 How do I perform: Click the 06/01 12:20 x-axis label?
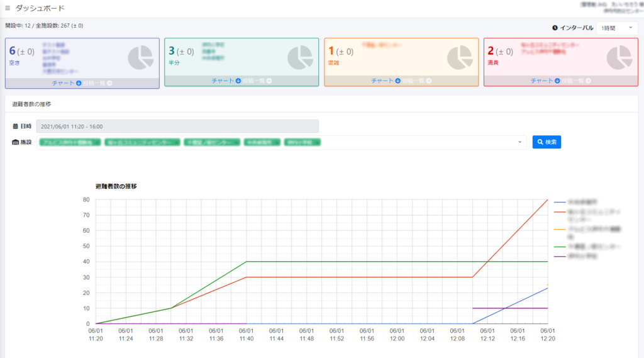pos(548,335)
